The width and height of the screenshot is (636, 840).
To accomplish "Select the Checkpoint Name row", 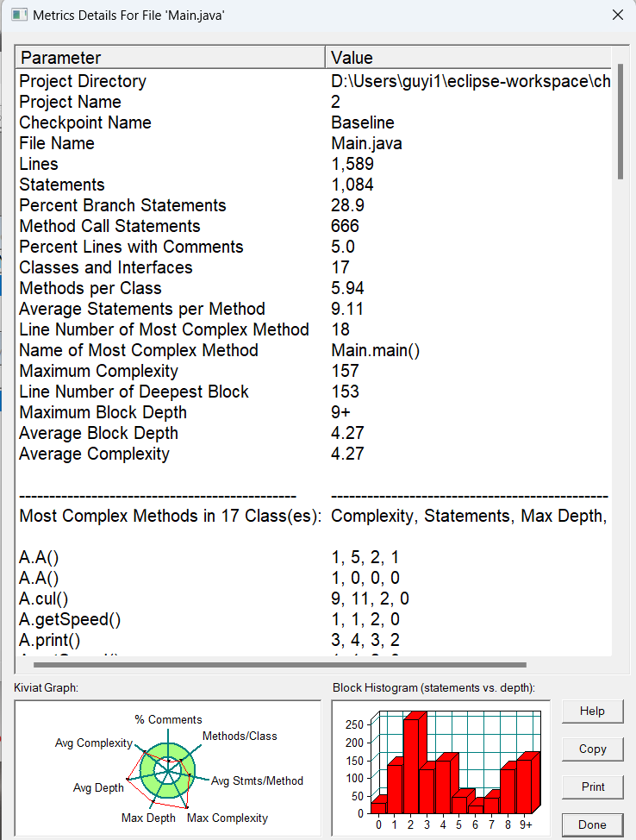I will coord(313,122).
